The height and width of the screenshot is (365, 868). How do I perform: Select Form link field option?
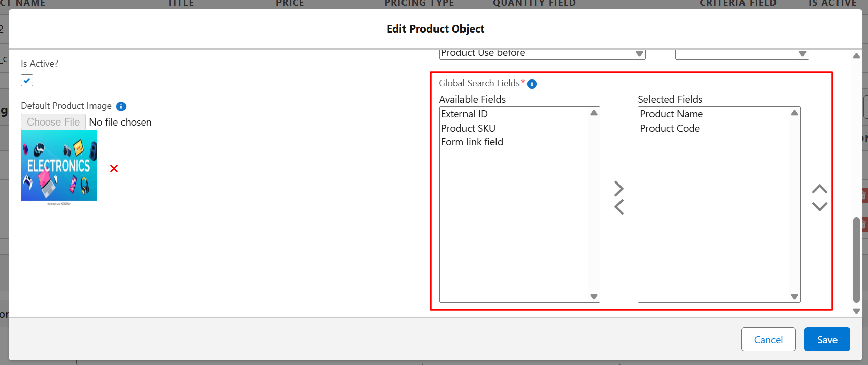point(472,142)
